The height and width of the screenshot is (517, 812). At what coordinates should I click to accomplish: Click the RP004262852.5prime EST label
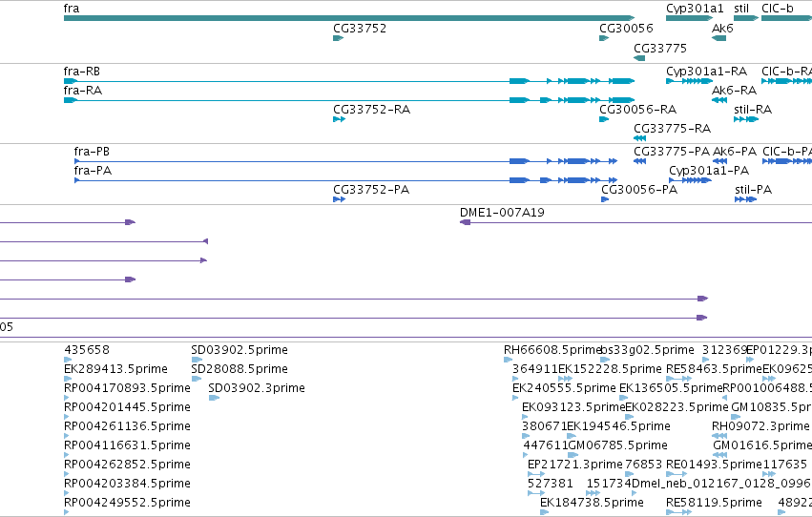[127, 465]
